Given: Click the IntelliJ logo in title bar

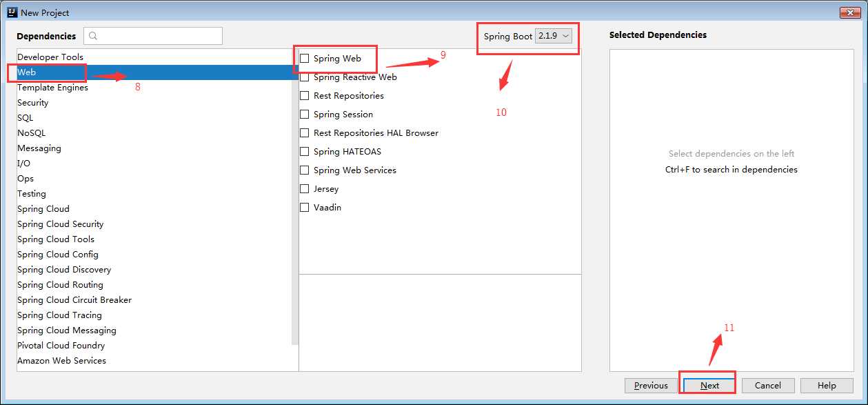Looking at the screenshot, I should [x=12, y=12].
